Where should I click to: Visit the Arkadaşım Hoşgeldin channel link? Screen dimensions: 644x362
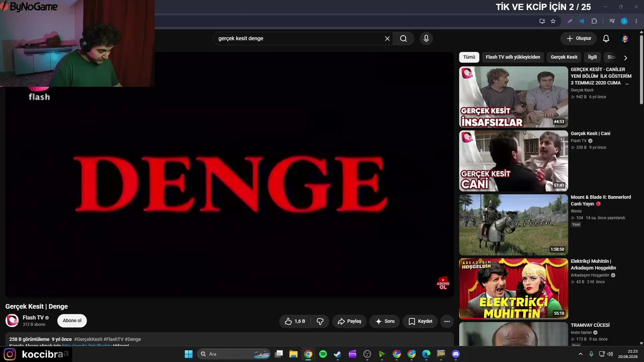click(x=590, y=276)
